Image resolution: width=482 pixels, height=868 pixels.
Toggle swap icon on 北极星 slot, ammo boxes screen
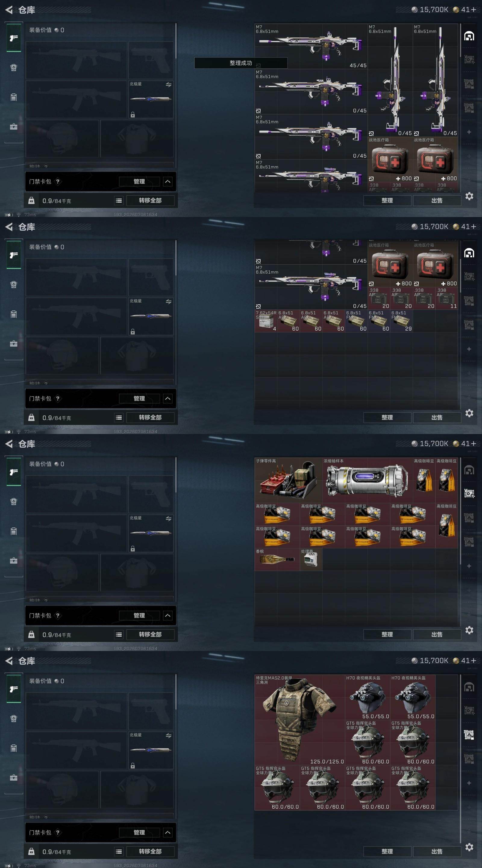[168, 302]
